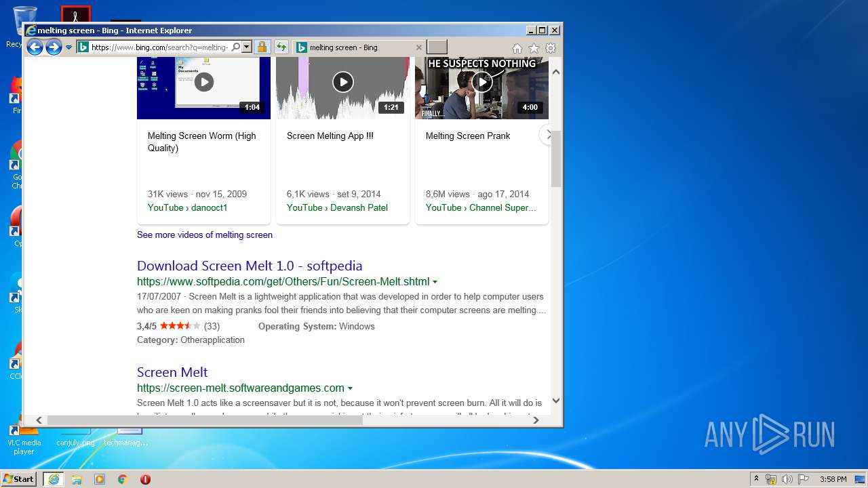
Task: Expand the screen-melt.softwareandgames.com URL caret
Action: click(350, 388)
